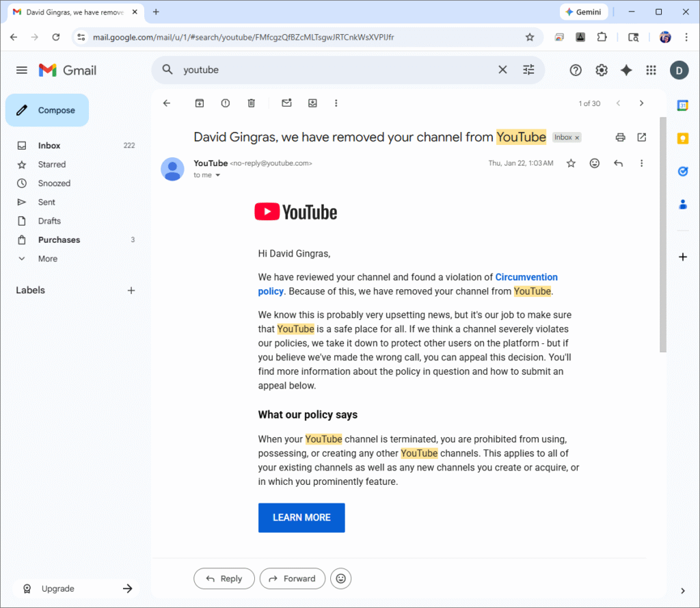
Task: Print the email with the printer icon
Action: pos(620,137)
